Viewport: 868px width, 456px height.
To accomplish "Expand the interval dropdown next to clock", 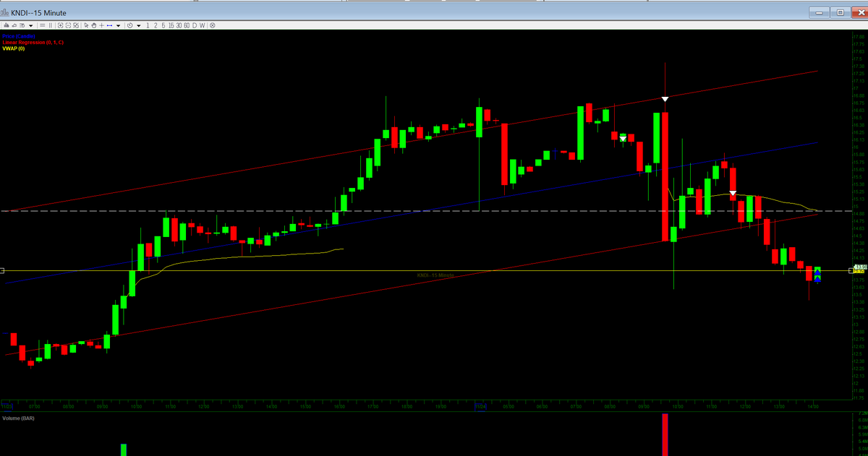I will click(x=139, y=26).
